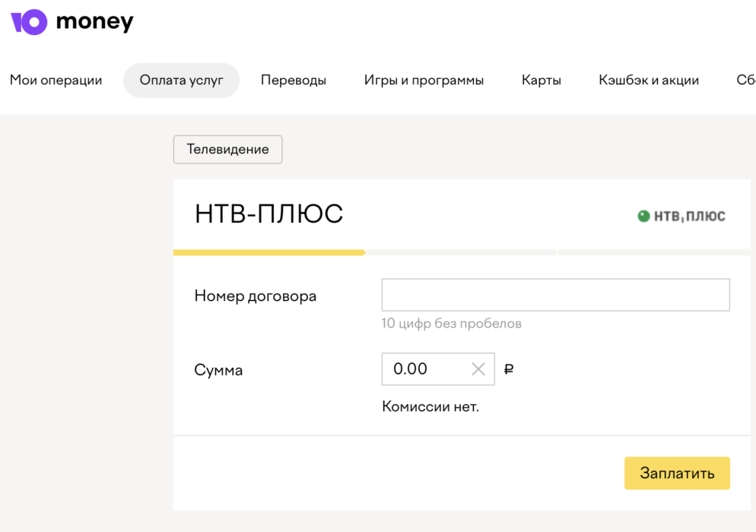
Task: Click the yellow first-step progress segment
Action: (x=269, y=252)
